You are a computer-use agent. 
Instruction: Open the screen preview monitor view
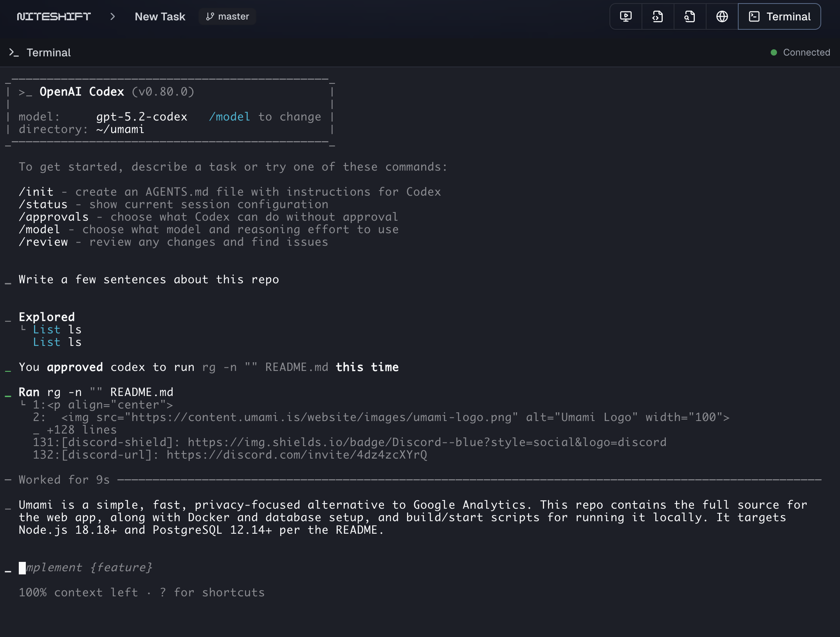[x=625, y=16]
